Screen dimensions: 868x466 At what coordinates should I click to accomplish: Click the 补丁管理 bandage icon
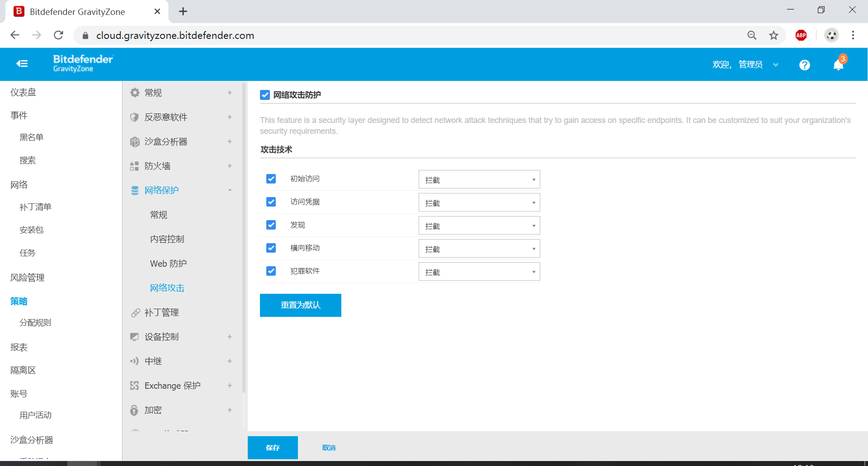pyautogui.click(x=135, y=312)
